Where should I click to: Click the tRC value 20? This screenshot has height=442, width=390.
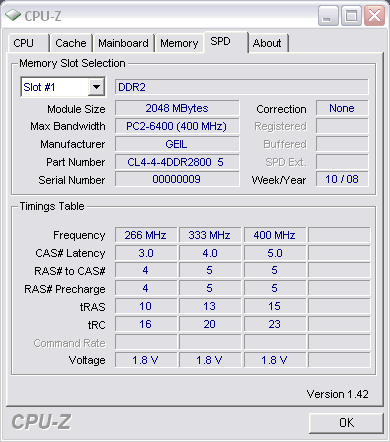210,324
